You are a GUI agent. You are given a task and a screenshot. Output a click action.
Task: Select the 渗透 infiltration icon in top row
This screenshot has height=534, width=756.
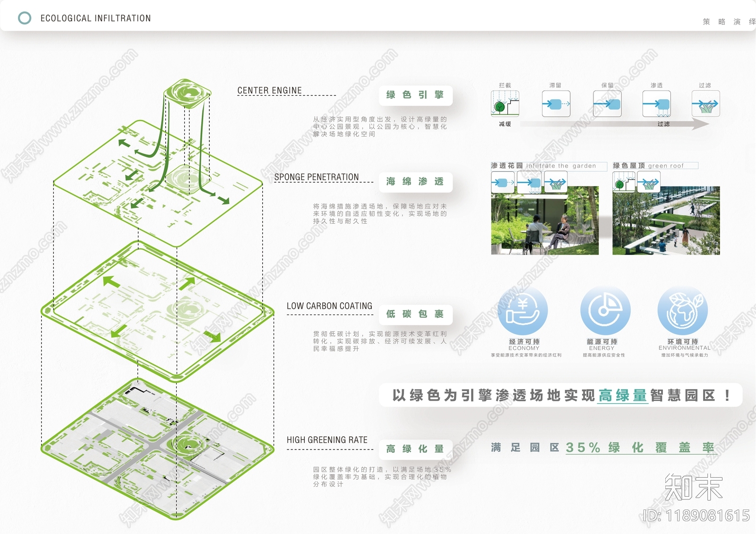coord(657,103)
